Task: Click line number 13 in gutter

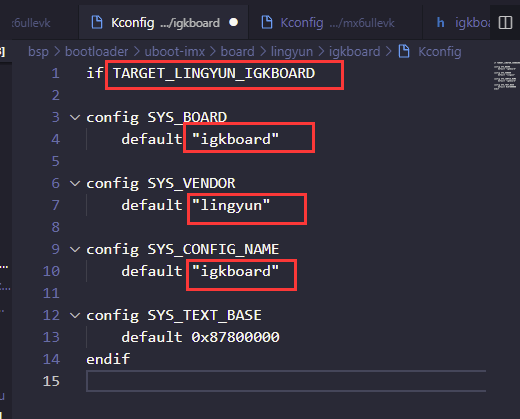Action: 51,337
